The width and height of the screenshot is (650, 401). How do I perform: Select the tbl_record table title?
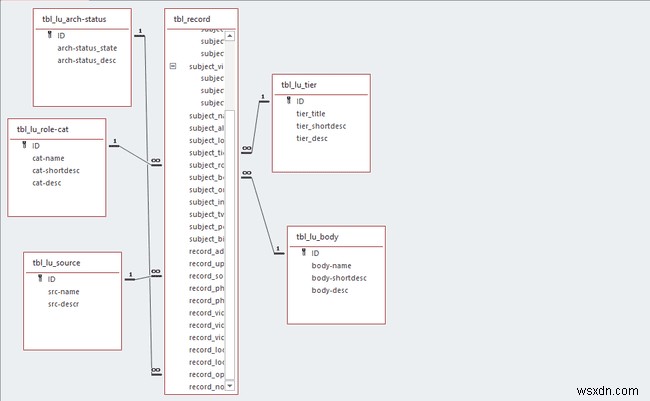192,19
